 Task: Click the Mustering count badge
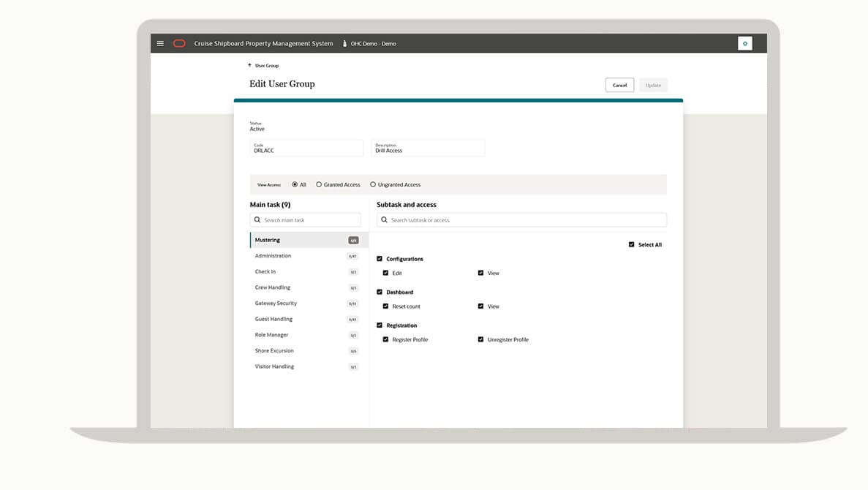pos(353,241)
